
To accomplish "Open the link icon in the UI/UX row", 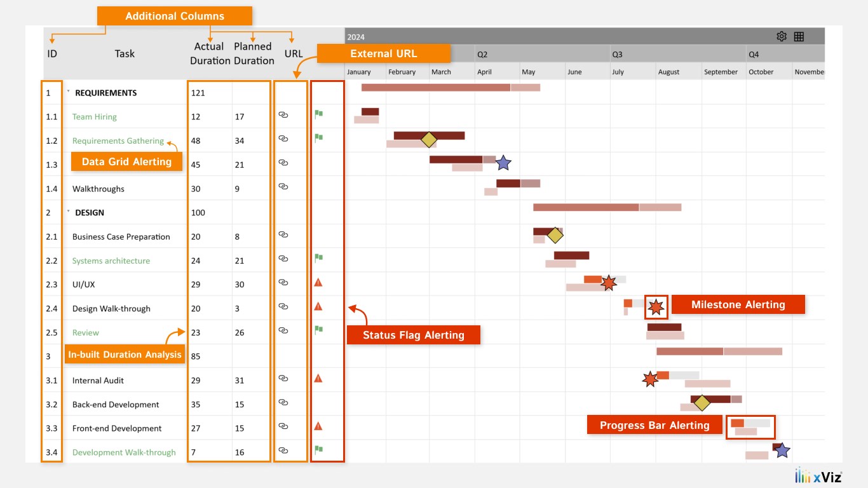I will [x=283, y=283].
